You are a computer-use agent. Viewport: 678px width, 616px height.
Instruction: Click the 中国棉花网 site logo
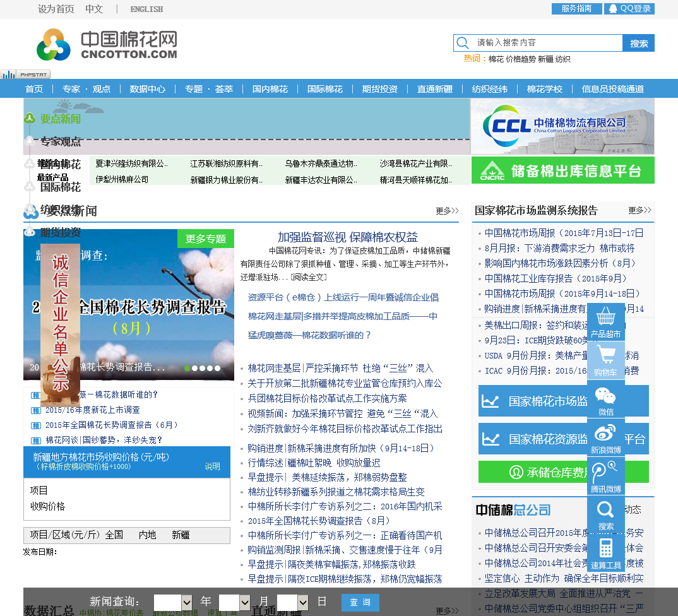click(x=107, y=45)
